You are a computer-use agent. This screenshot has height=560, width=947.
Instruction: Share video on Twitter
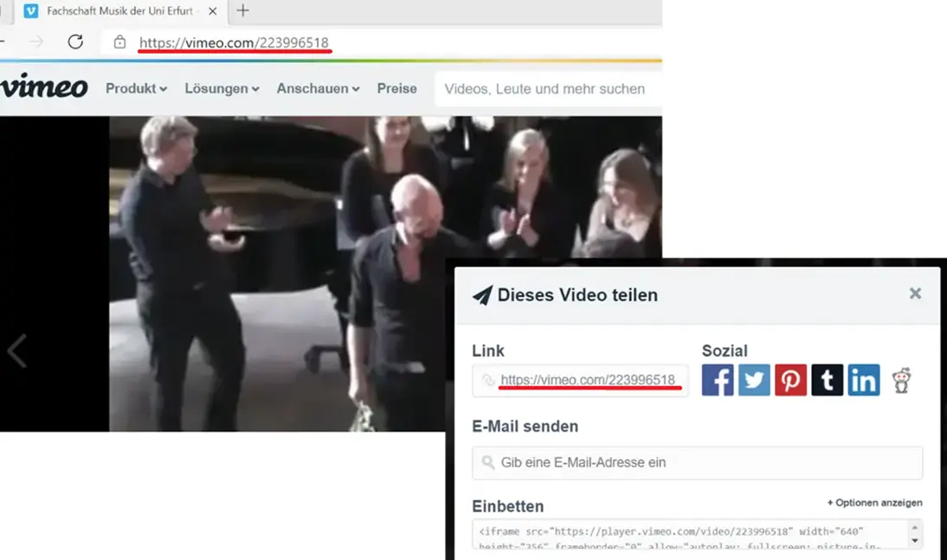(754, 381)
